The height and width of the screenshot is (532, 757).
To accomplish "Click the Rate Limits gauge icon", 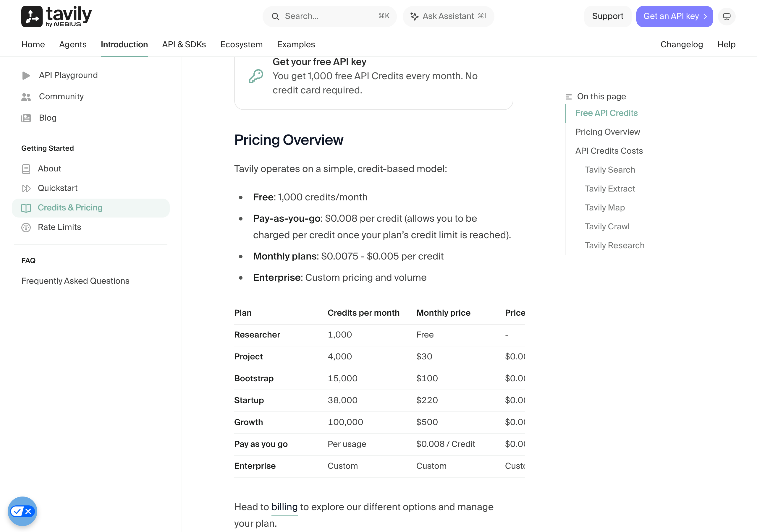I will pos(26,228).
